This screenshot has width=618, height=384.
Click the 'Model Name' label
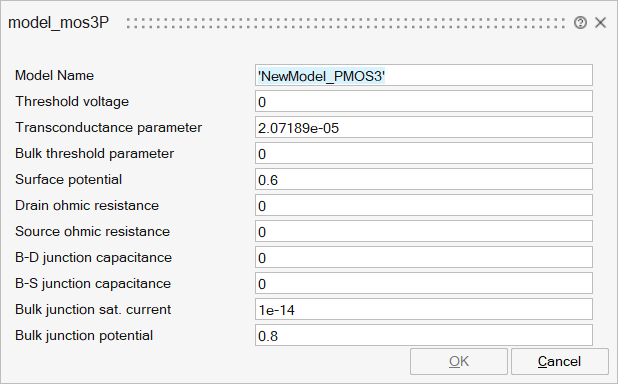coord(54,75)
